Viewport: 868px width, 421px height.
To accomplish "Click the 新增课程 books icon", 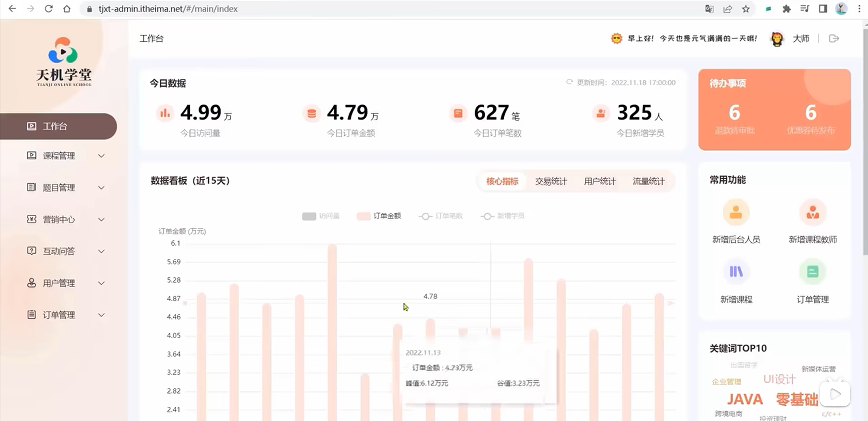I will (x=736, y=272).
